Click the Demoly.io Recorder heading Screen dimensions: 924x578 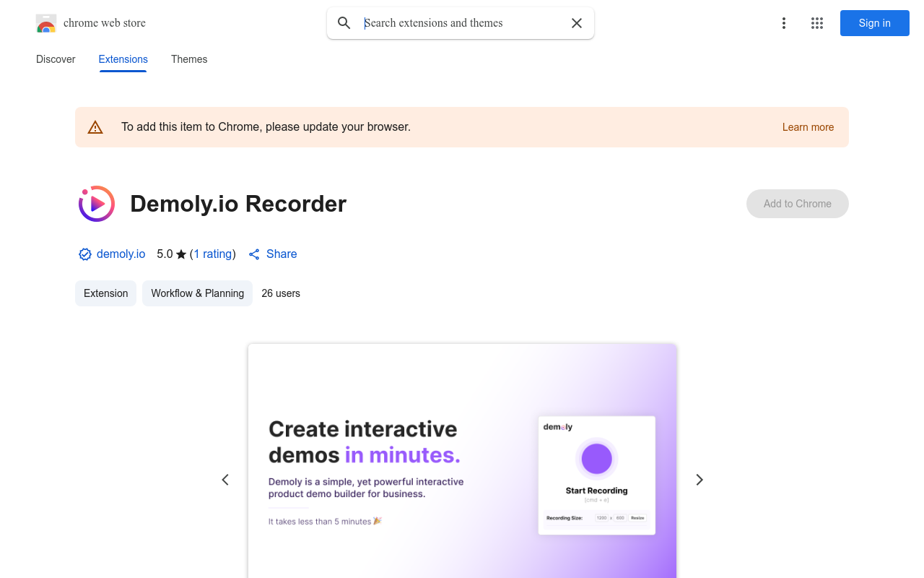[238, 204]
